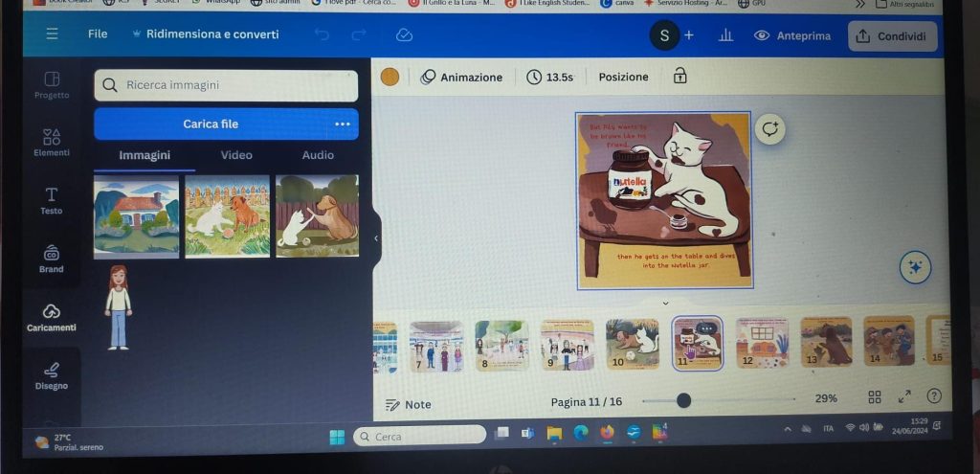Viewport: 980px width, 474px height.
Task: Switch to the Video tab
Action: tap(236, 156)
